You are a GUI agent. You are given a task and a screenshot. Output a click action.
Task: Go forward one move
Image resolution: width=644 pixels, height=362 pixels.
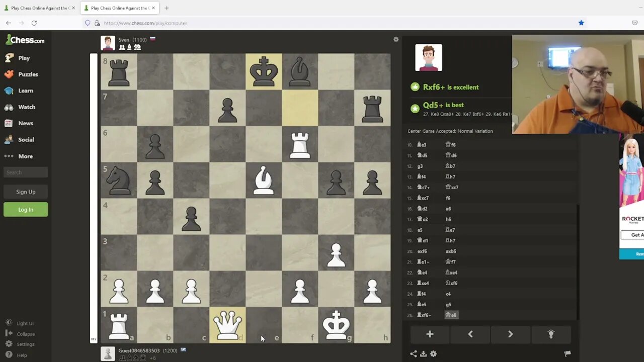tap(510, 334)
